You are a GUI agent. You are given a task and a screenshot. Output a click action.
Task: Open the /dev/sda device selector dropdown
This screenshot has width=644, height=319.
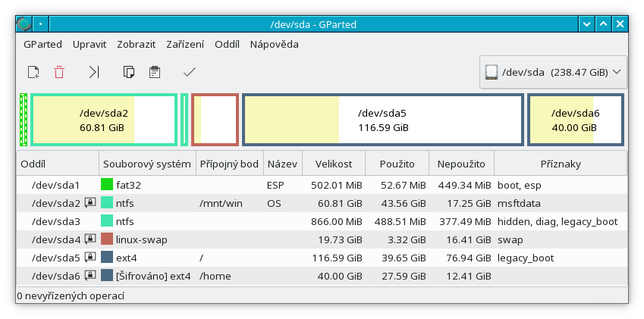(553, 73)
